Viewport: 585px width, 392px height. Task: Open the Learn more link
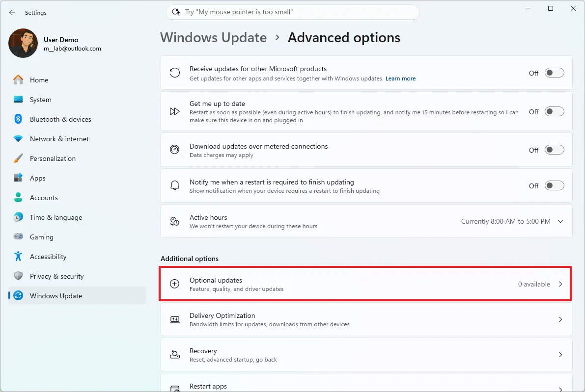click(400, 78)
